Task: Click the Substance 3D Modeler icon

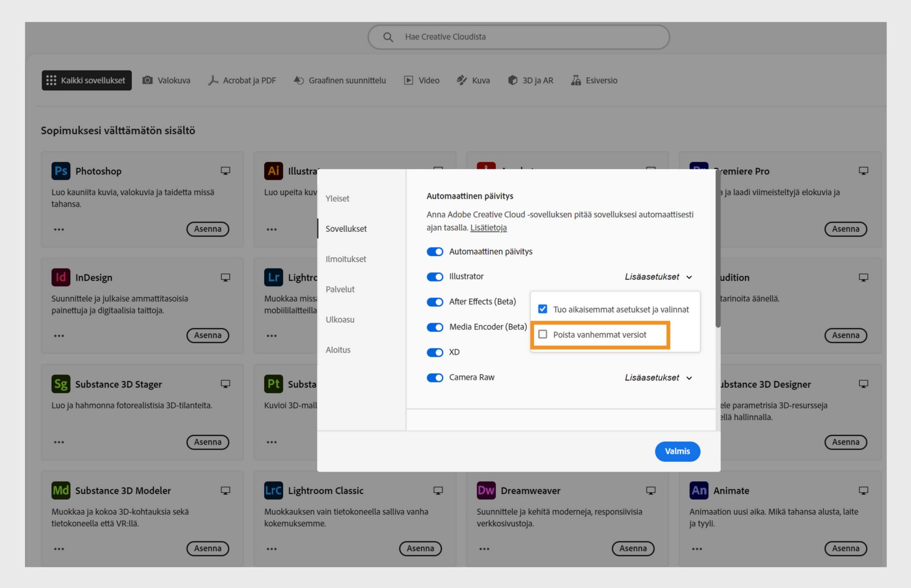Action: (61, 490)
